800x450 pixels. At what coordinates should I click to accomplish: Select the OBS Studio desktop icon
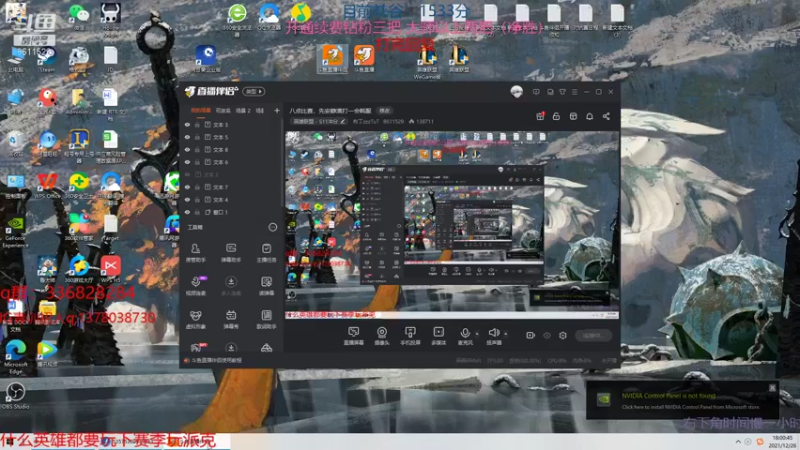15,396
